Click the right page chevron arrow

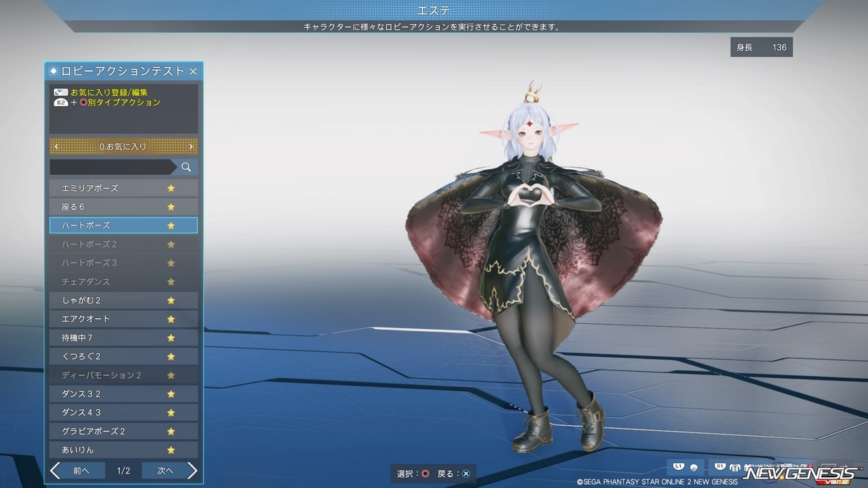[x=192, y=471]
